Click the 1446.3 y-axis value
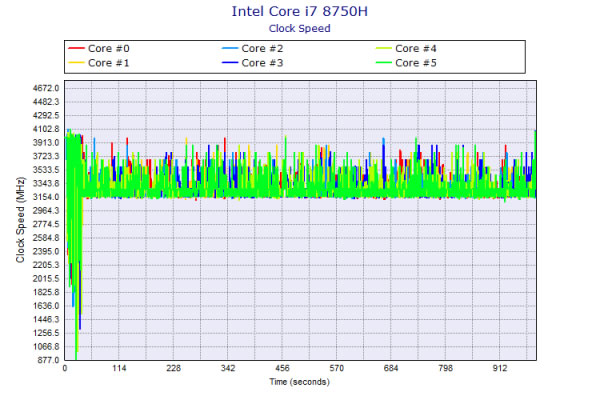 [x=46, y=319]
